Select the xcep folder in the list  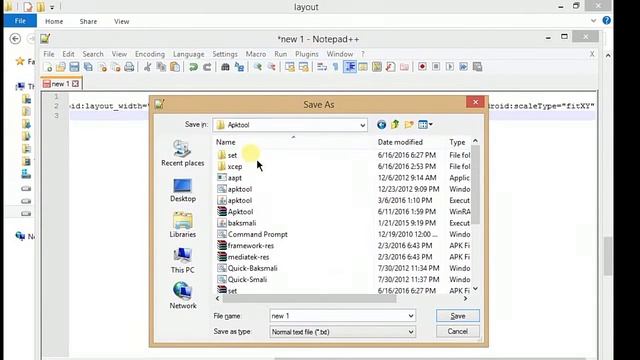pyautogui.click(x=235, y=167)
